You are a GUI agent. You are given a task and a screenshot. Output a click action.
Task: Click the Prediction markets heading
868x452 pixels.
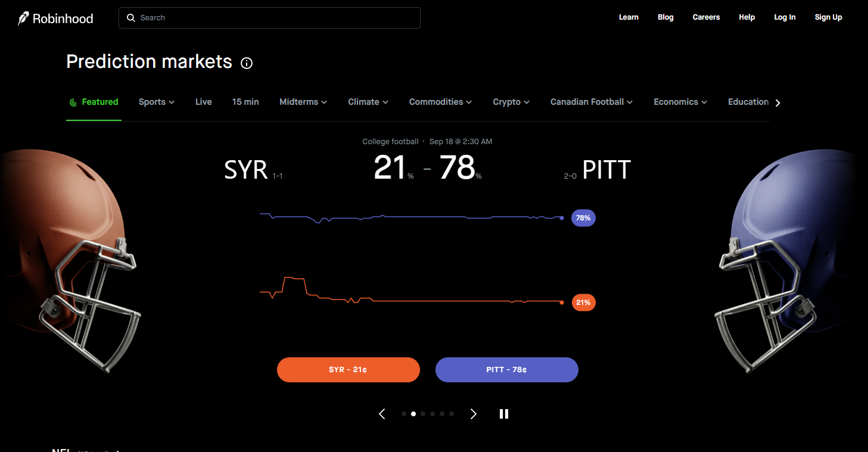point(150,61)
